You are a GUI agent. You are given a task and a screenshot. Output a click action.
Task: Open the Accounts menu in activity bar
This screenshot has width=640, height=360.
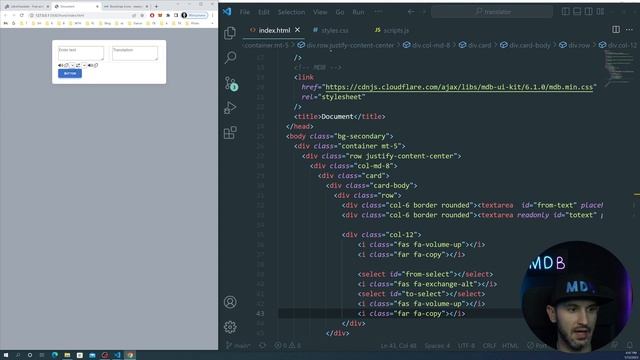pyautogui.click(x=230, y=302)
